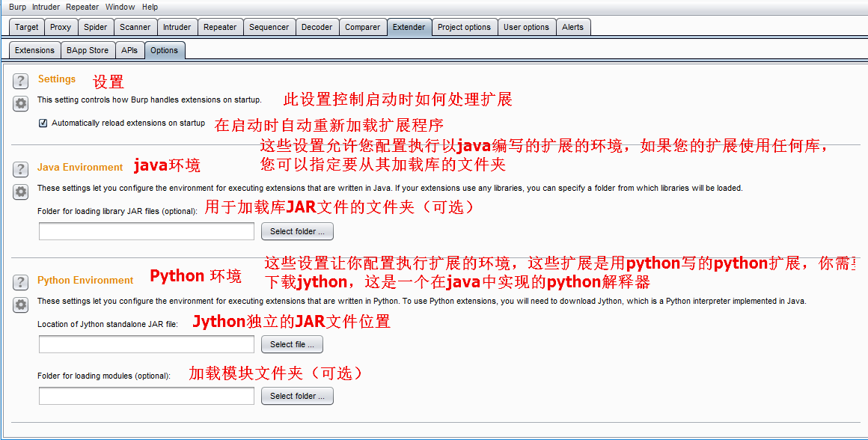This screenshot has height=440, width=868.
Task: Switch to the Target tab
Action: 27,27
